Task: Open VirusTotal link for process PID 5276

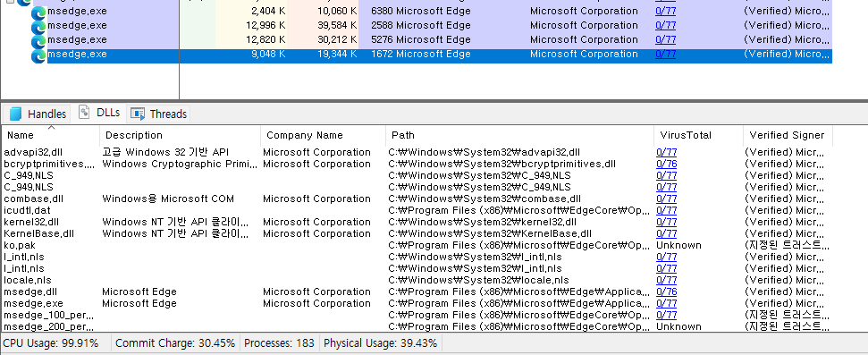Action: coord(665,40)
